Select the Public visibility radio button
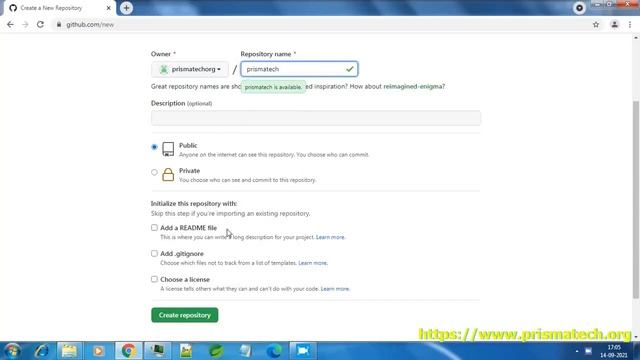Screen dimensions: 640x360 point(154,147)
